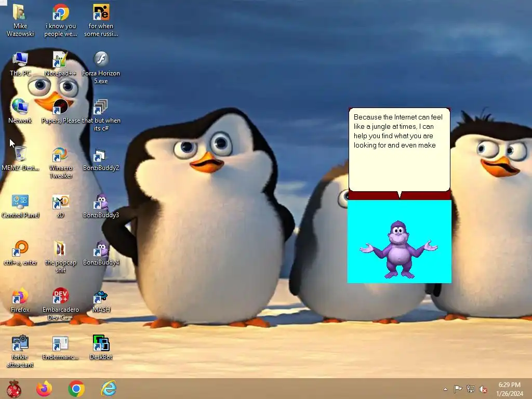This screenshot has height=399, width=532.
Task: Launch Internet Explorer from the taskbar
Action: 109,389
